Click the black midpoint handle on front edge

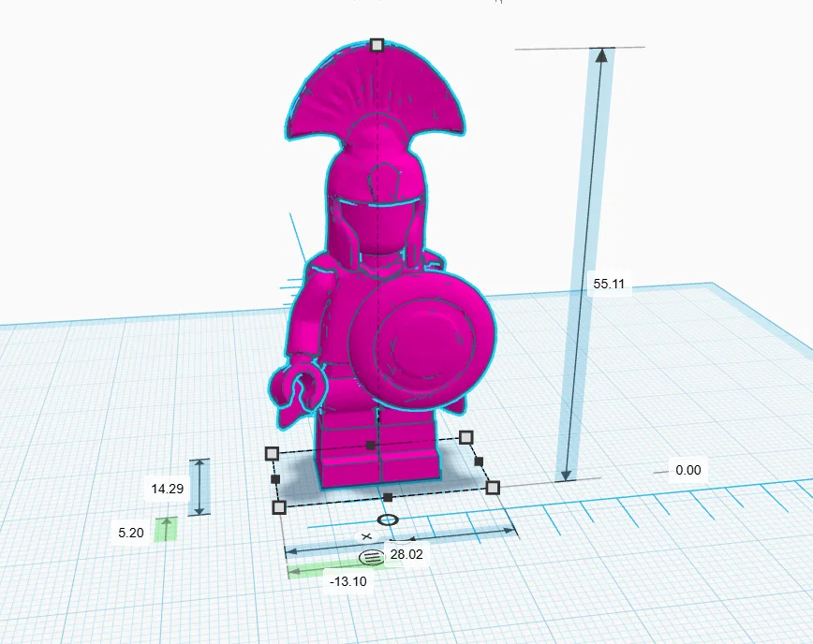tap(388, 497)
